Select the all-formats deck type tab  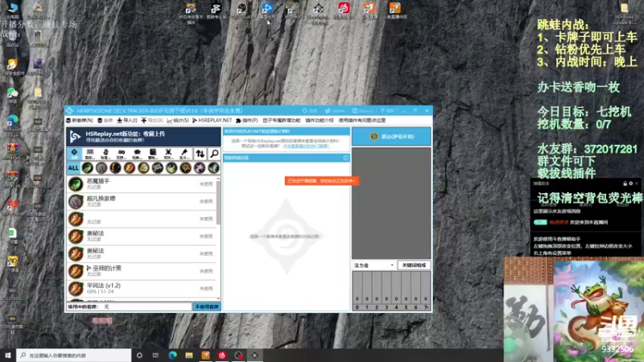[x=74, y=154]
